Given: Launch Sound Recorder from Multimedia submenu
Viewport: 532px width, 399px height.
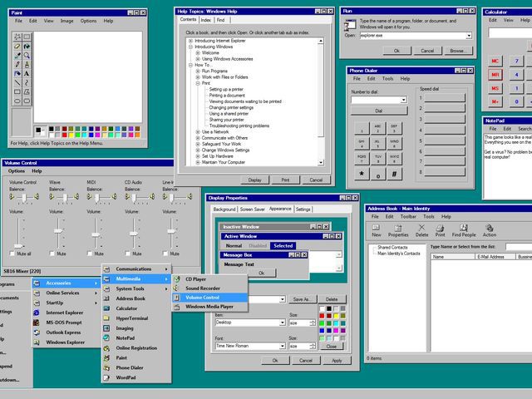Looking at the screenshot, I should pyautogui.click(x=210, y=288).
